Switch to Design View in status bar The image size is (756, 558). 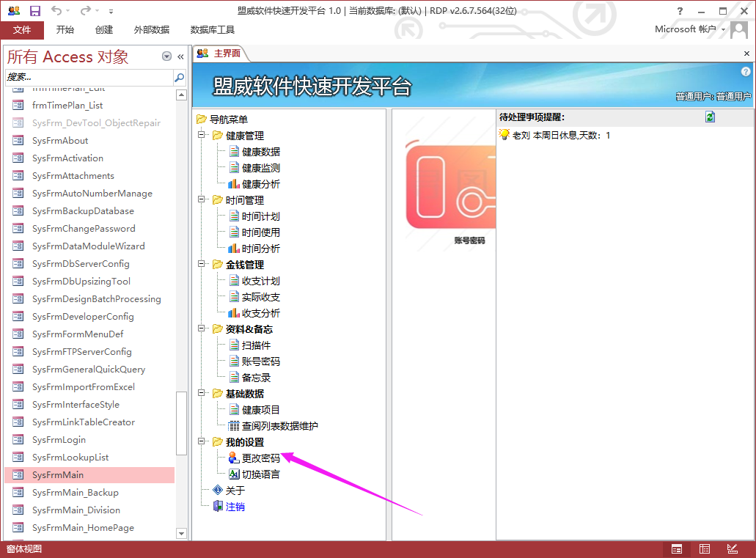[x=733, y=549]
